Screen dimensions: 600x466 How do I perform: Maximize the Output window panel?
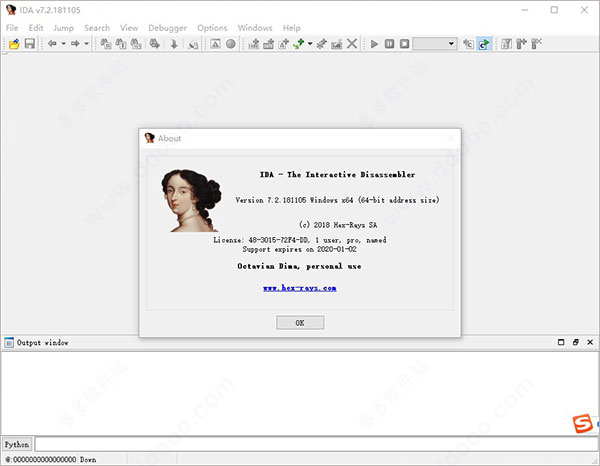[x=561, y=342]
